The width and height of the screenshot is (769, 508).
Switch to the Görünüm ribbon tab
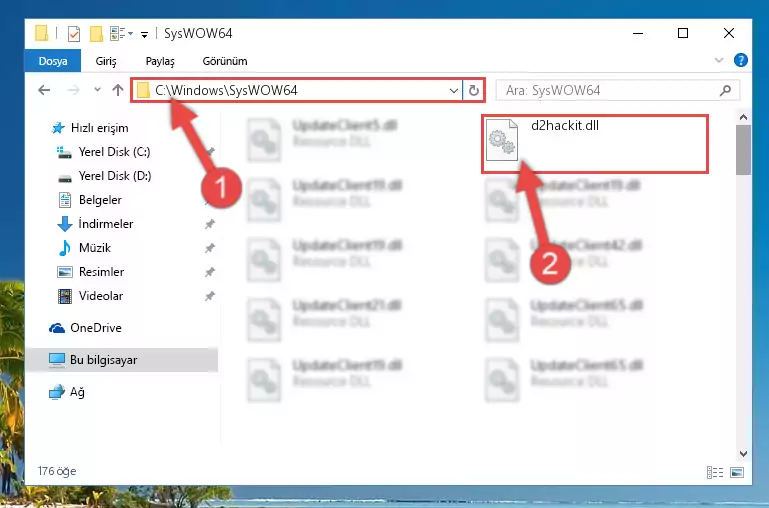[225, 61]
